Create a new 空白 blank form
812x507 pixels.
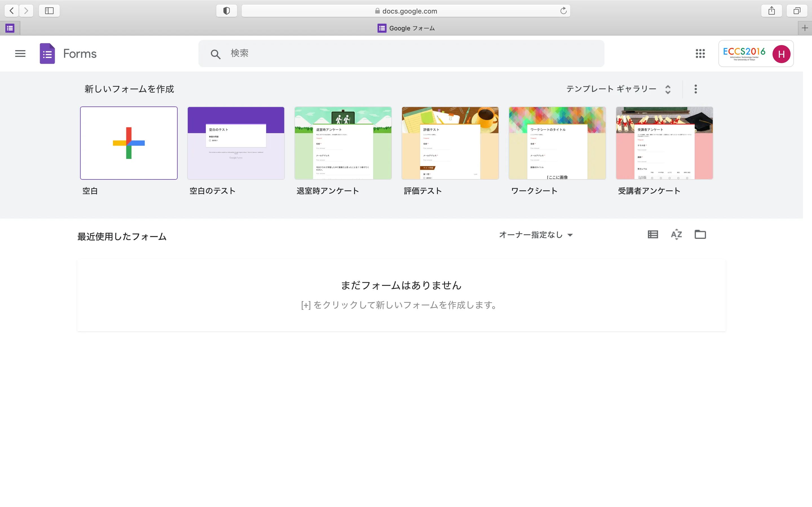(129, 143)
